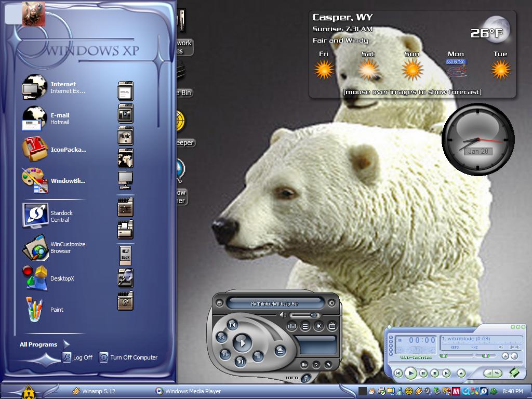532x399 pixels.
Task: Adjust Winamp's shorter green-handled slider
Action: point(486,356)
